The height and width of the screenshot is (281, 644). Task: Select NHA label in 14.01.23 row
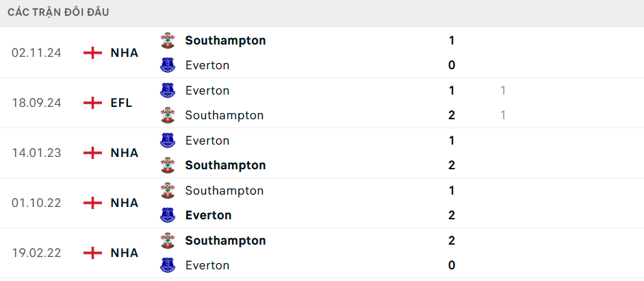click(125, 153)
